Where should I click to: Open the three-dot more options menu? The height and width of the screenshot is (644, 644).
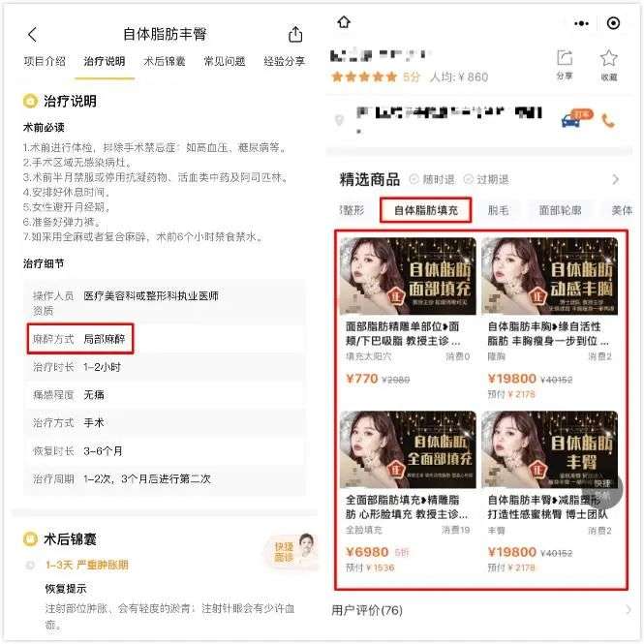[x=581, y=23]
